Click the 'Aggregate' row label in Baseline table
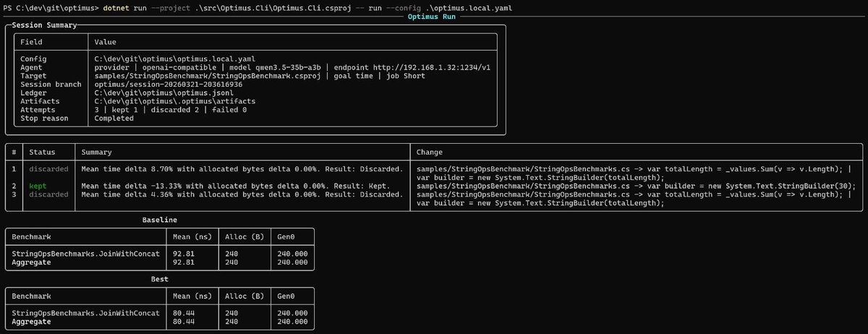The image size is (868, 334). (x=31, y=262)
